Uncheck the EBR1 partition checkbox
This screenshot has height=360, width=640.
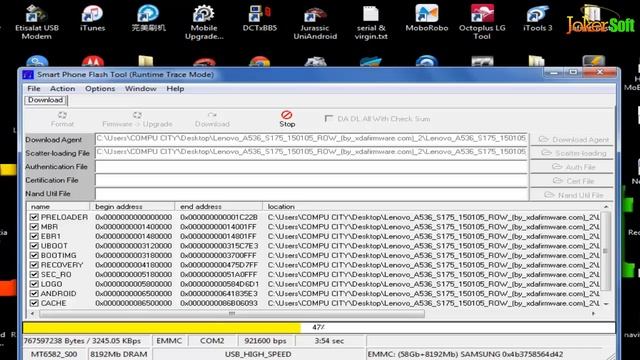[x=34, y=236]
